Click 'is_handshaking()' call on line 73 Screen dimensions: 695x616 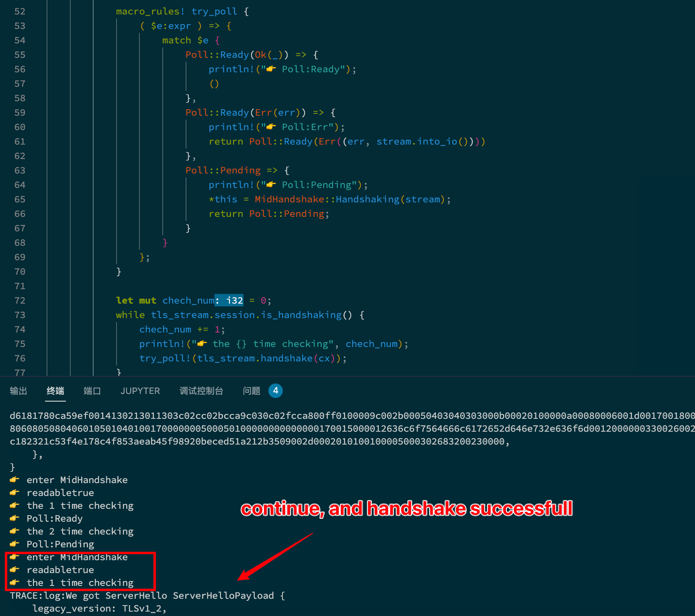tap(307, 315)
